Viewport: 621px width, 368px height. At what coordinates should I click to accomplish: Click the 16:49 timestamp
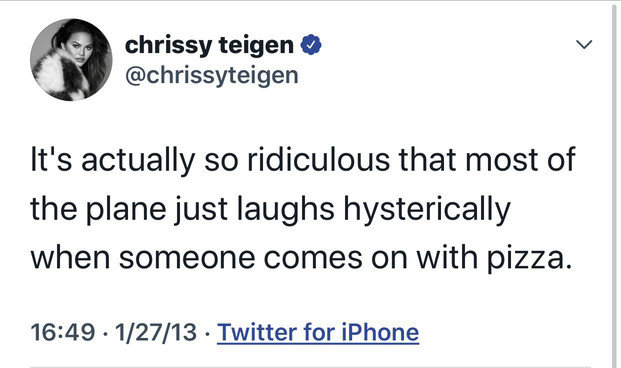[63, 332]
